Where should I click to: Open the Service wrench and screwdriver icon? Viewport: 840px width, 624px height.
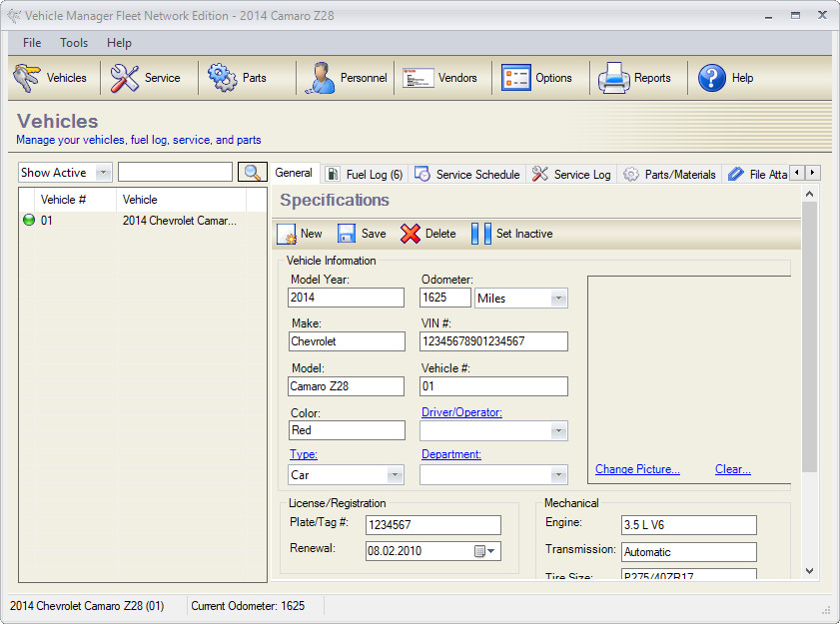click(124, 78)
